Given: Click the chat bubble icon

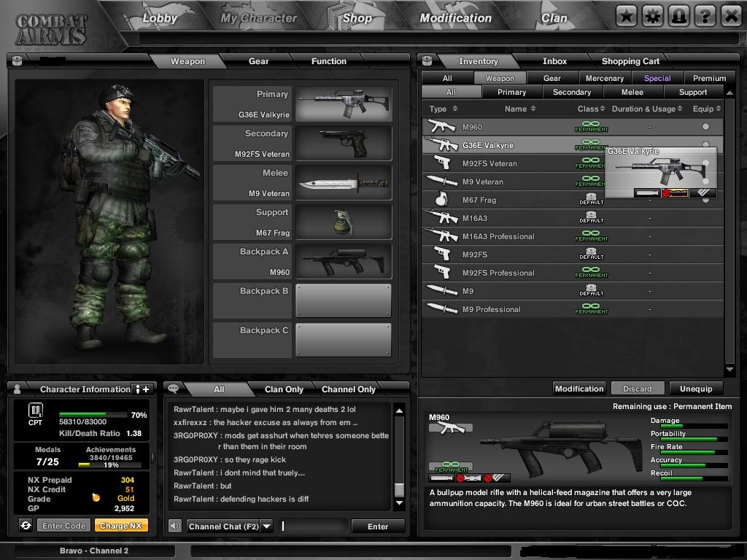Looking at the screenshot, I should 173,389.
